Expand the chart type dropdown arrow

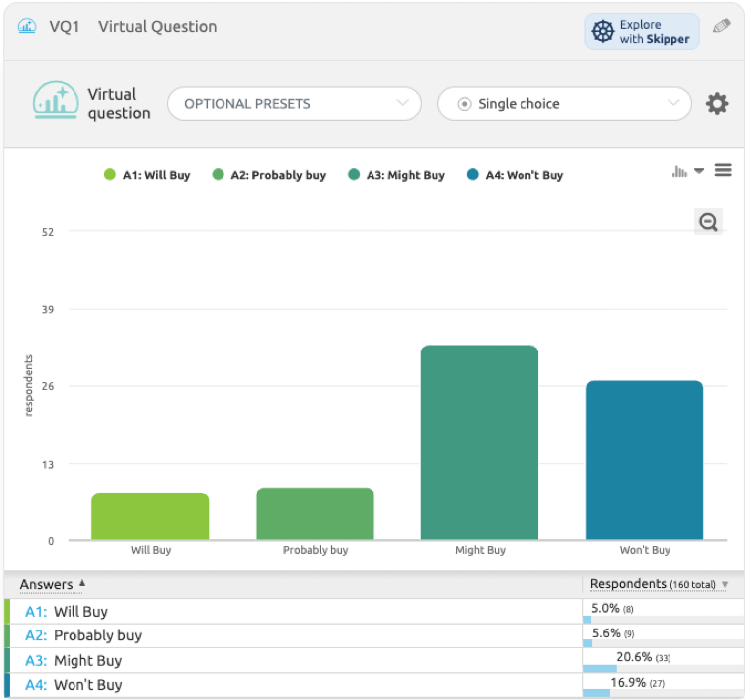[699, 171]
